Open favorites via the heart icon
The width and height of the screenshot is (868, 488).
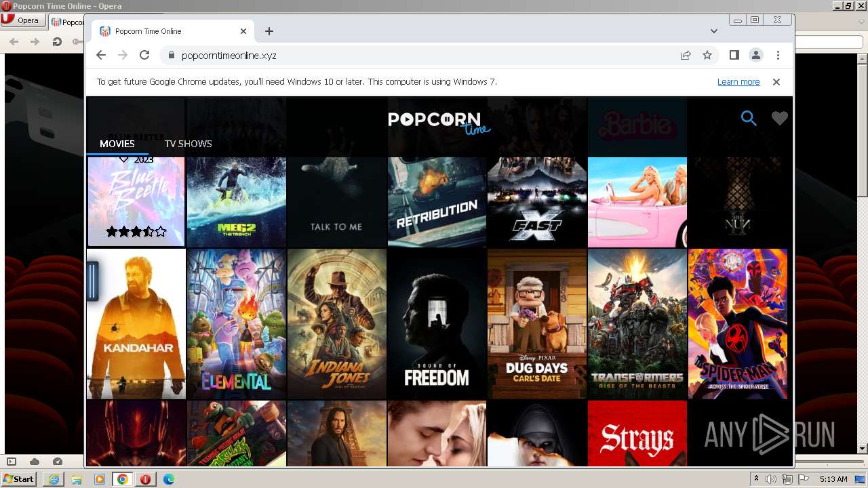pos(780,119)
